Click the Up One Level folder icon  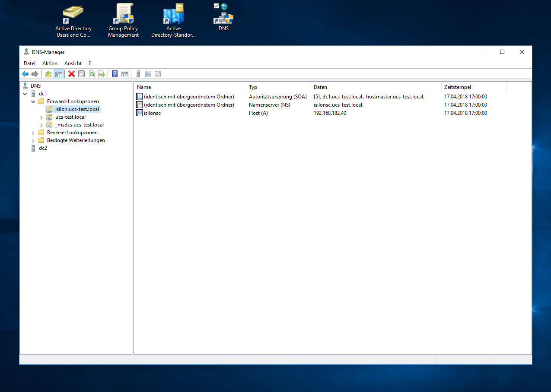48,74
